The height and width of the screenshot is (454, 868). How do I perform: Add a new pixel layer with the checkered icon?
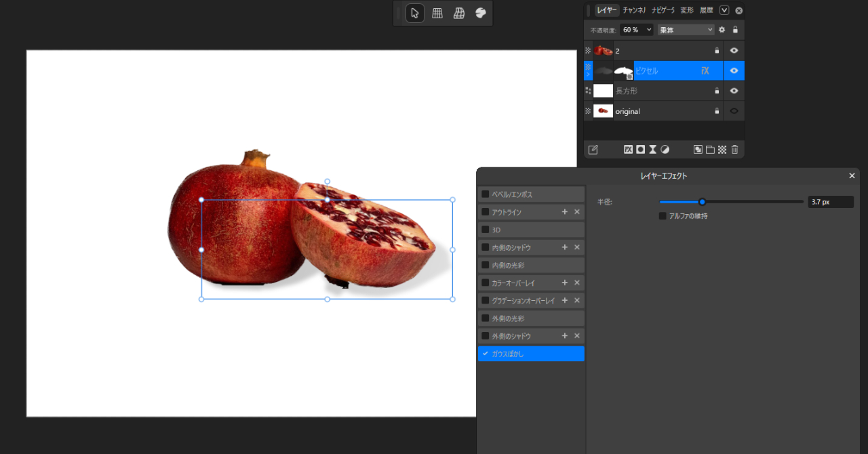coord(722,150)
